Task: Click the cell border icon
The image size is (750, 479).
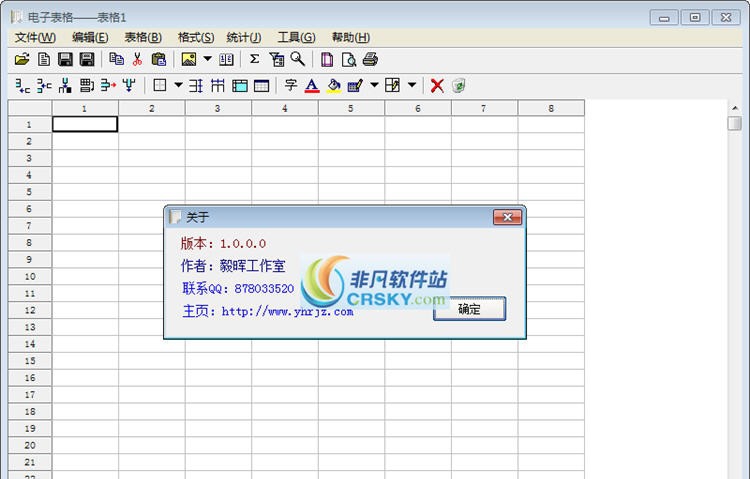Action: (x=160, y=86)
